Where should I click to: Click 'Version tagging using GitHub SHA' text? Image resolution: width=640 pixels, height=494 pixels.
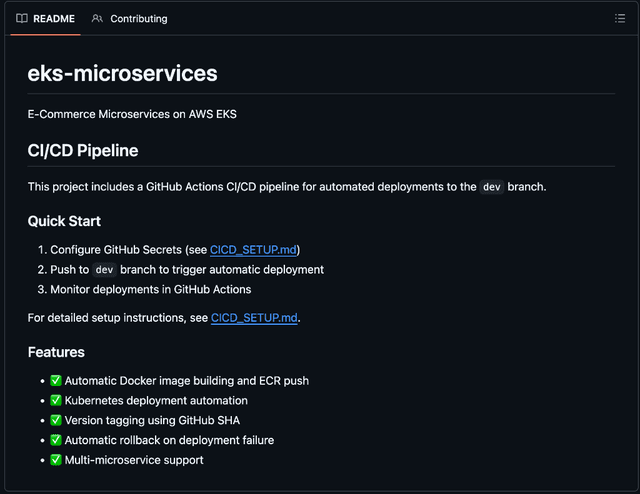(152, 421)
